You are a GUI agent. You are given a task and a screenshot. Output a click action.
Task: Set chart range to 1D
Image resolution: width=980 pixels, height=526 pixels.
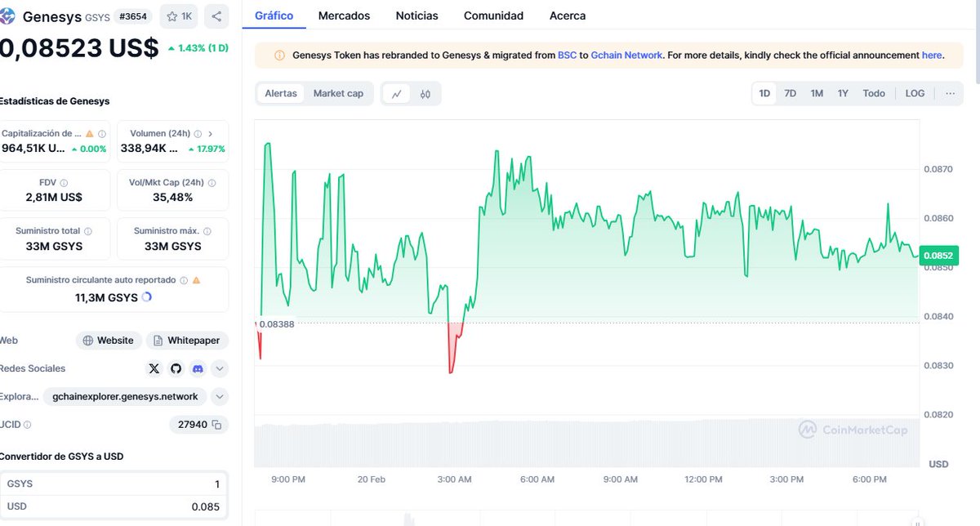pos(764,94)
